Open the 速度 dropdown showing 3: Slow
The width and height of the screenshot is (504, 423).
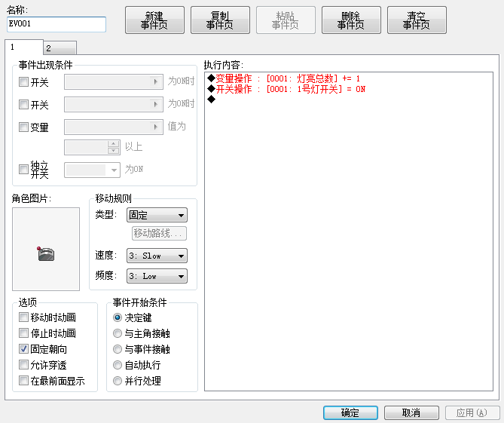click(x=157, y=256)
